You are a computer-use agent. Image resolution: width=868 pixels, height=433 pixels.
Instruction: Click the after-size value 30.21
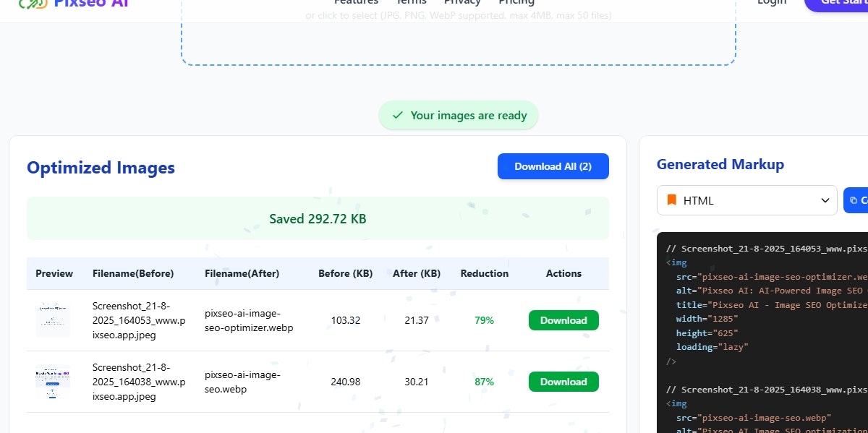tap(417, 382)
